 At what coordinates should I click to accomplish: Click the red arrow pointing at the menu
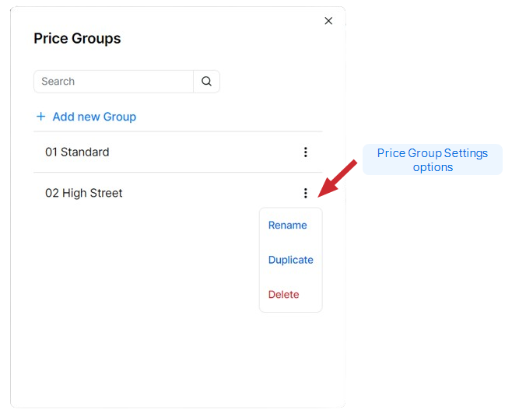(x=338, y=178)
